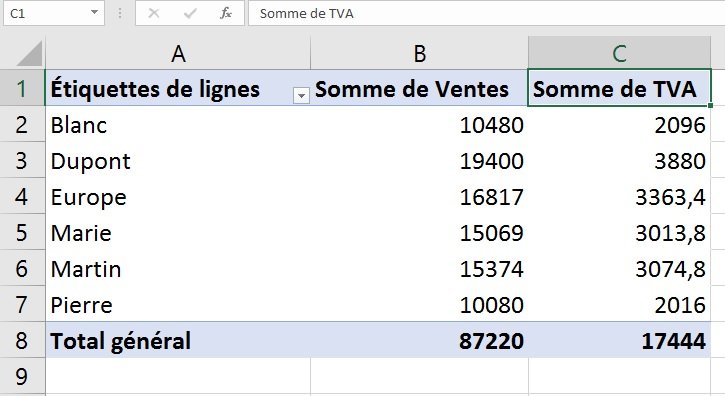Click the cell with value 19400

click(419, 161)
